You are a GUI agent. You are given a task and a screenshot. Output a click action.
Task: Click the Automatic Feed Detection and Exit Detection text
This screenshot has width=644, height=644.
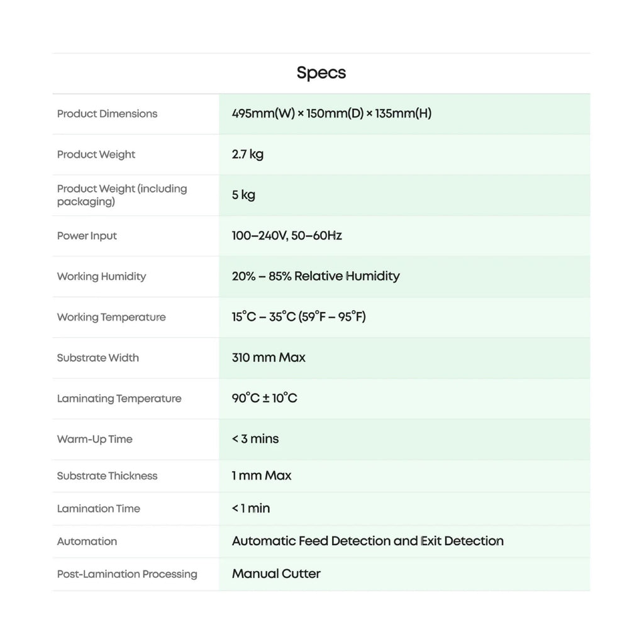coord(367,541)
